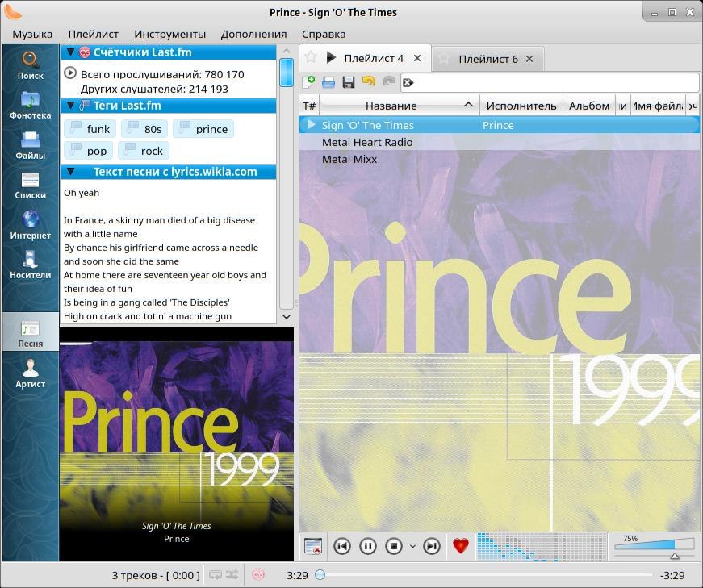Pause the current track
The height and width of the screenshot is (588, 703).
pos(367,546)
